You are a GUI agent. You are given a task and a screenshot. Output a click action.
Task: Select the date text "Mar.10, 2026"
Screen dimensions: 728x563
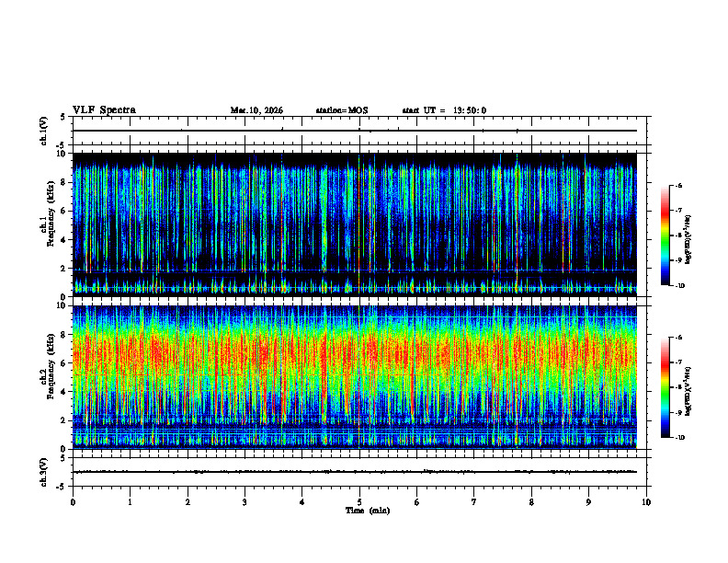point(256,110)
